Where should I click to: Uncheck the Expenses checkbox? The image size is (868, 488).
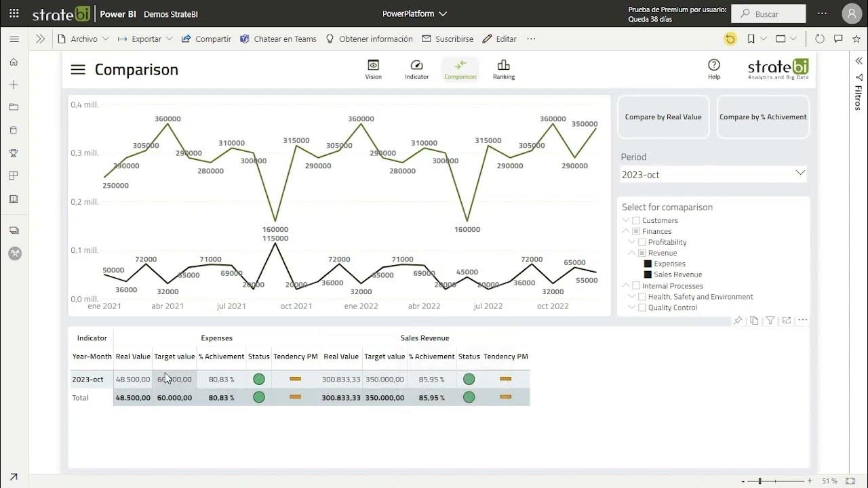(x=648, y=264)
